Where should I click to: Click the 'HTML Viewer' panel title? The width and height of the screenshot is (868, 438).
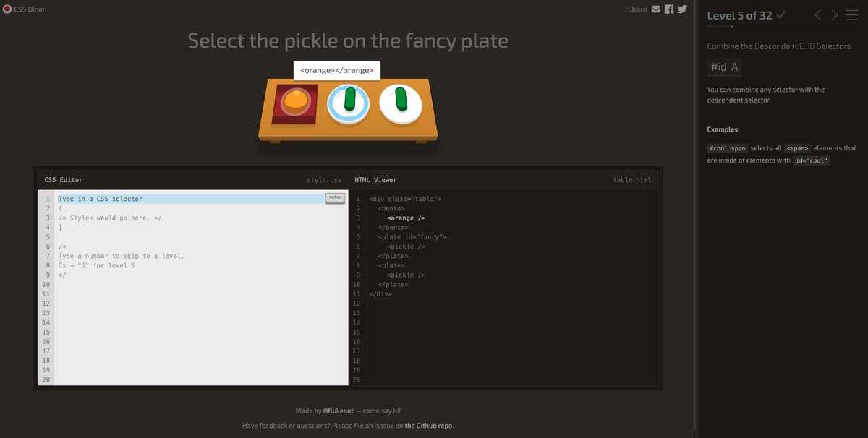[x=375, y=179]
